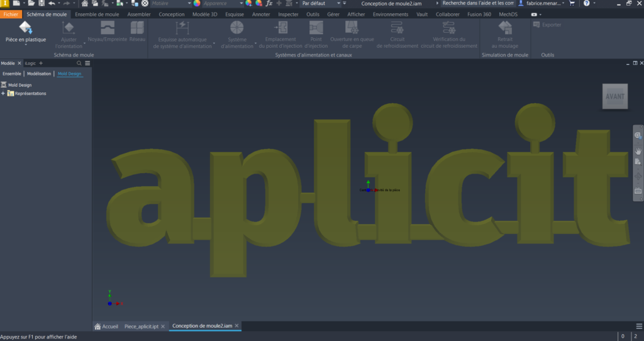Open the Matière dropdown
Image resolution: width=644 pixels, height=341 pixels.
click(169, 4)
